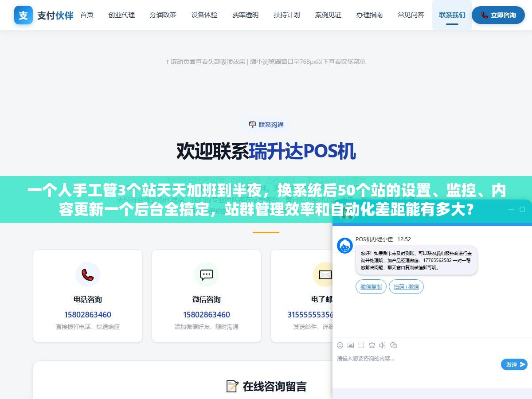532x399 pixels.
Task: Click the image upload icon in chat
Action: (351, 345)
